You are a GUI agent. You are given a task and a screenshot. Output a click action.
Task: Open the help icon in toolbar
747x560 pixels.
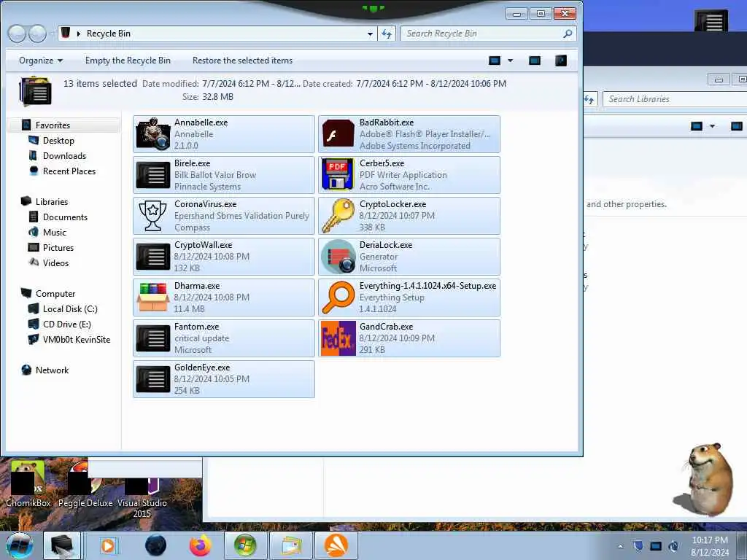tap(561, 61)
